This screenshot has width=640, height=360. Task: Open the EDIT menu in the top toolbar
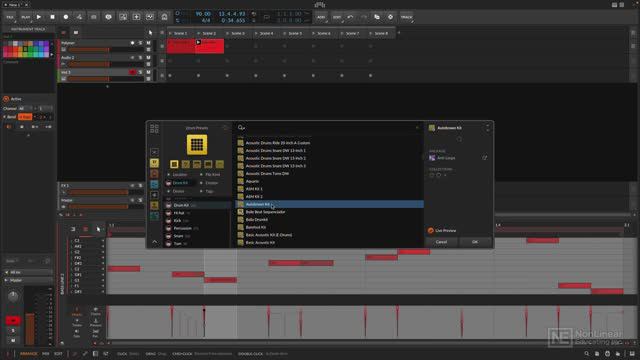pyautogui.click(x=337, y=17)
